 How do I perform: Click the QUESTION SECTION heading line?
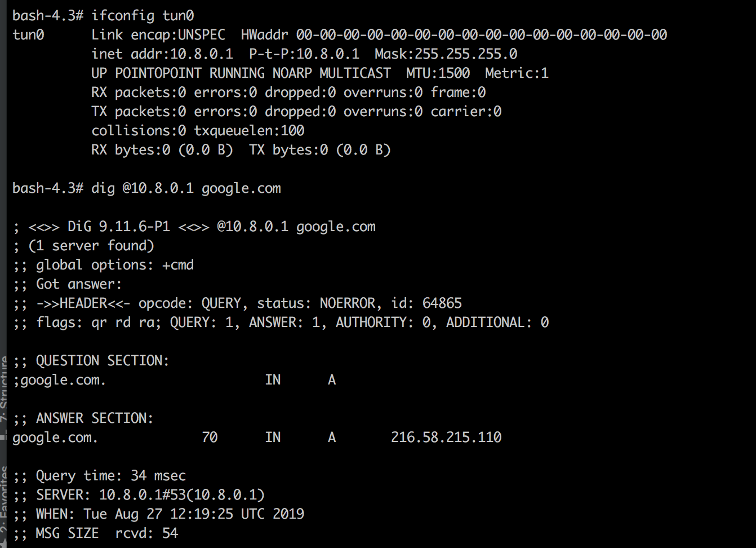(91, 361)
